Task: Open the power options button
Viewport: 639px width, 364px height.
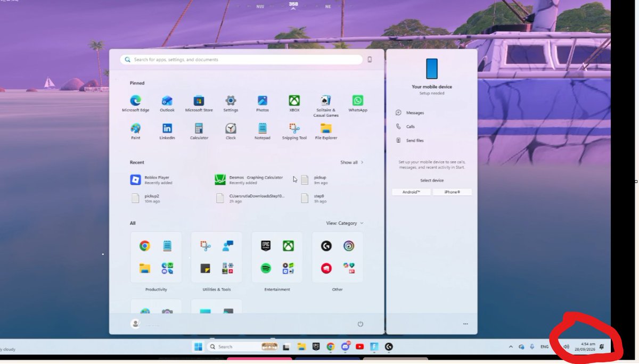Action: pyautogui.click(x=361, y=324)
